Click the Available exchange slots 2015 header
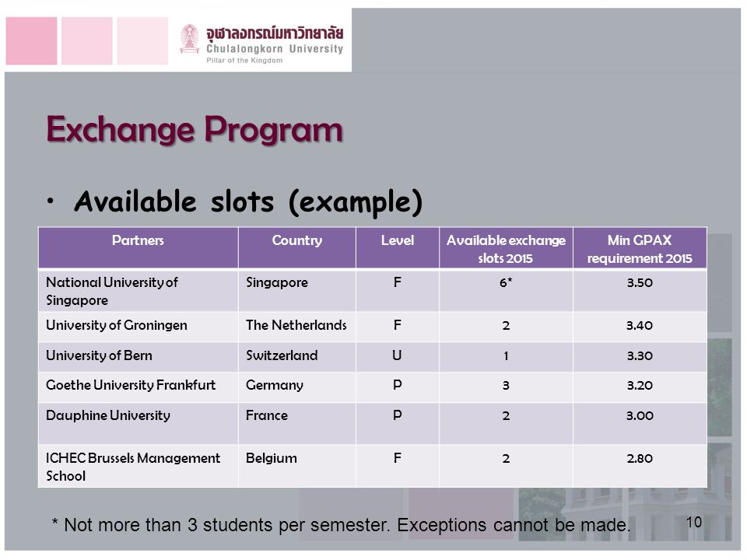 [x=506, y=248]
